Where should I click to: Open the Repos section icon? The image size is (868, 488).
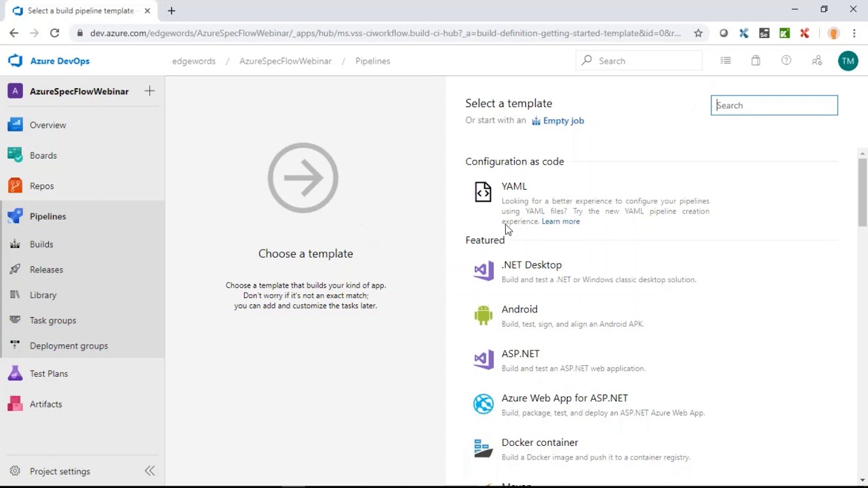coord(15,186)
